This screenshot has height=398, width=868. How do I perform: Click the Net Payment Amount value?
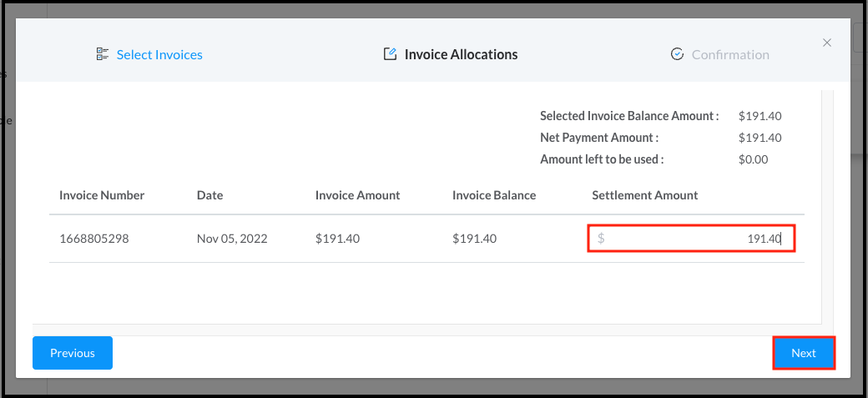759,138
